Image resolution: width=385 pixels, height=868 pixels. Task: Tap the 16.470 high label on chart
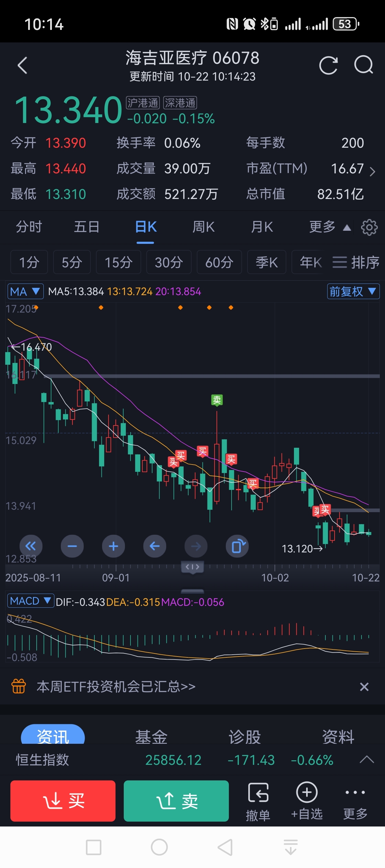[36, 347]
